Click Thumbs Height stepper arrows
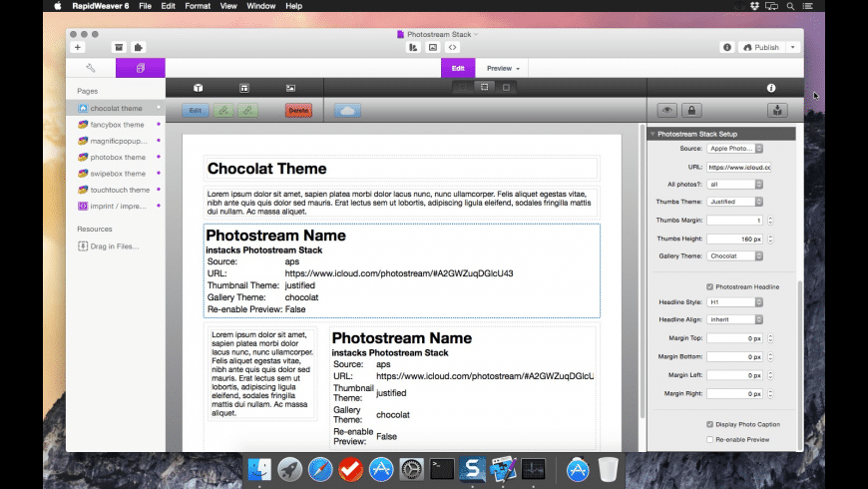Screen dimensions: 868x489 (x=770, y=239)
